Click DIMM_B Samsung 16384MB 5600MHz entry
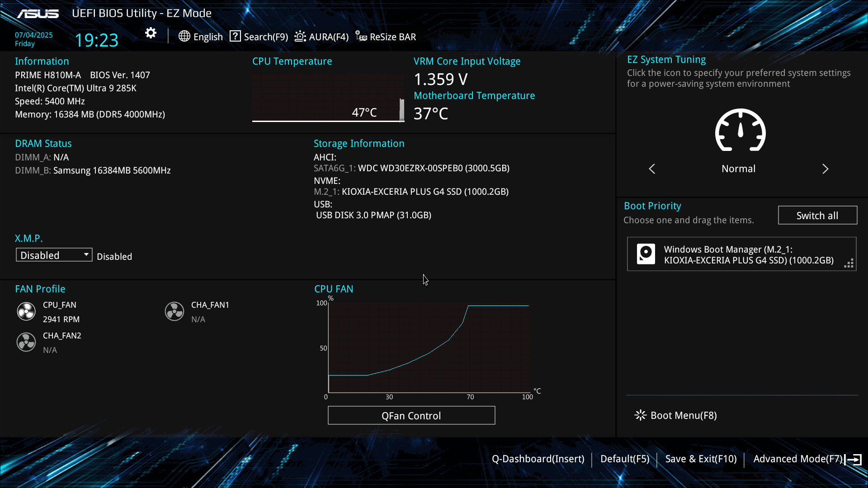Viewport: 868px width, 488px height. coord(93,170)
